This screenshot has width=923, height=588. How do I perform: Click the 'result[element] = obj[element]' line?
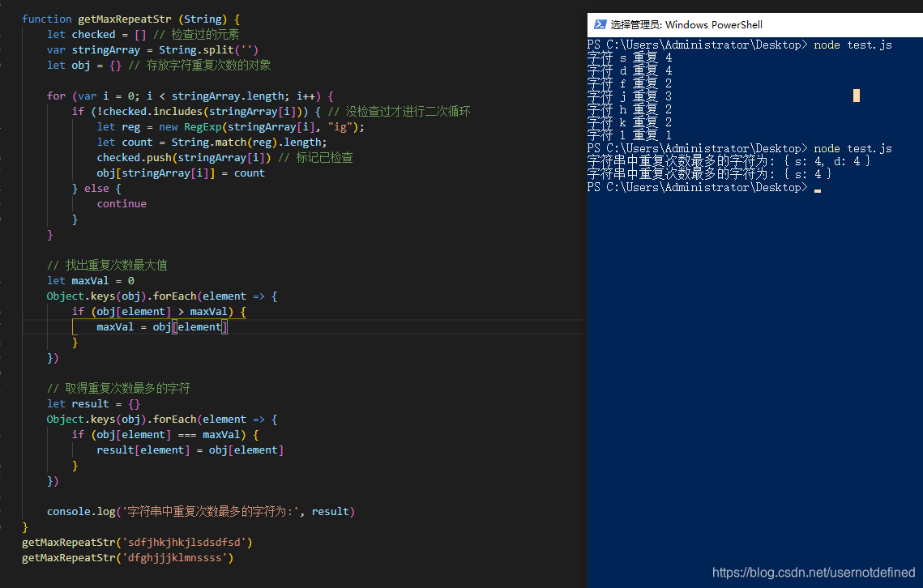pos(190,450)
